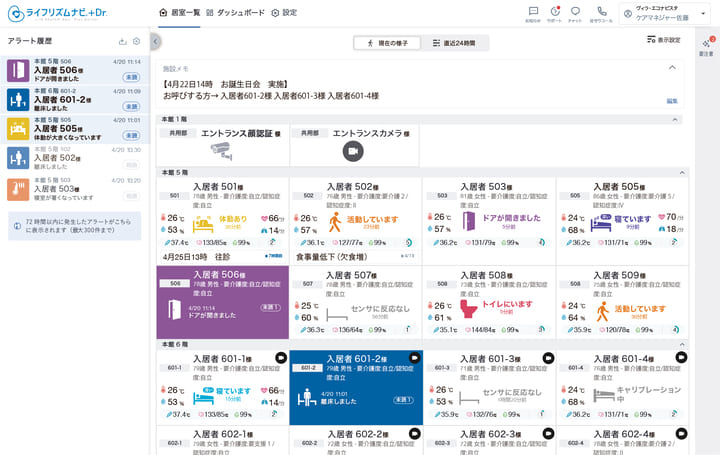The height and width of the screenshot is (455, 720).
Task: Click the phone call icon in header
Action: click(x=602, y=12)
